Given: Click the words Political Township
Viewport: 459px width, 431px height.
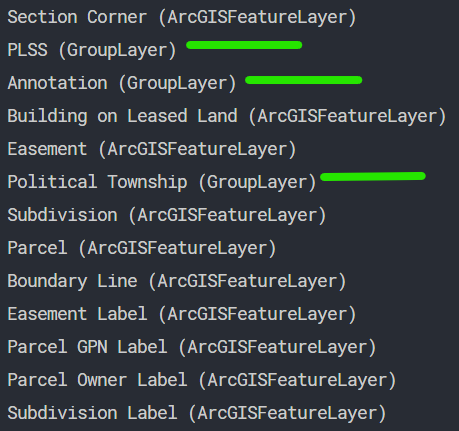Looking at the screenshot, I should coord(97,182).
